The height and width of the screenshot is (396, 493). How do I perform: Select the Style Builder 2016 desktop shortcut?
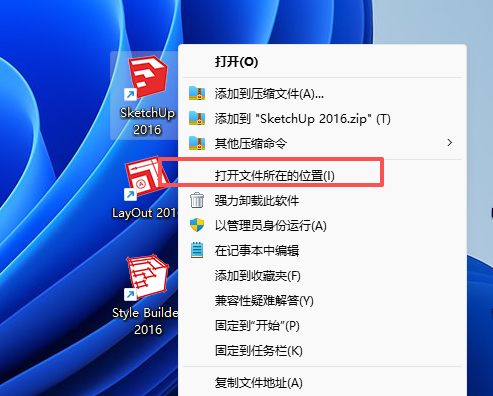coord(145,296)
